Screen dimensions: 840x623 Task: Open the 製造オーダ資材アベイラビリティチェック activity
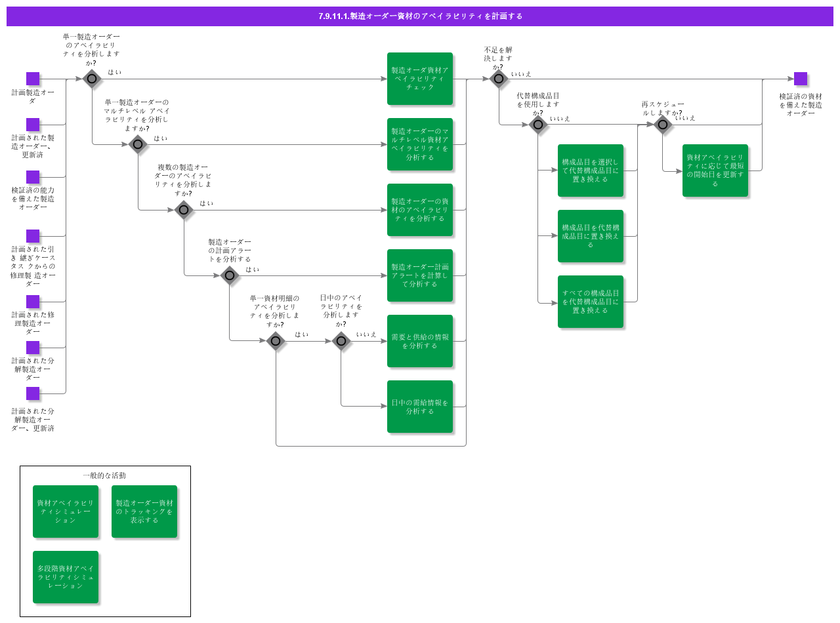coord(420,79)
